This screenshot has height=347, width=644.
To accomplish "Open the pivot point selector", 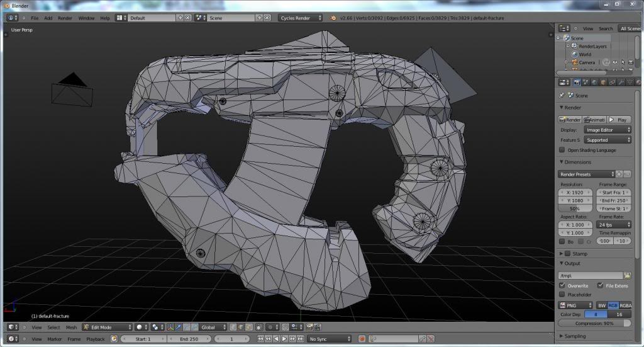I will click(x=157, y=327).
